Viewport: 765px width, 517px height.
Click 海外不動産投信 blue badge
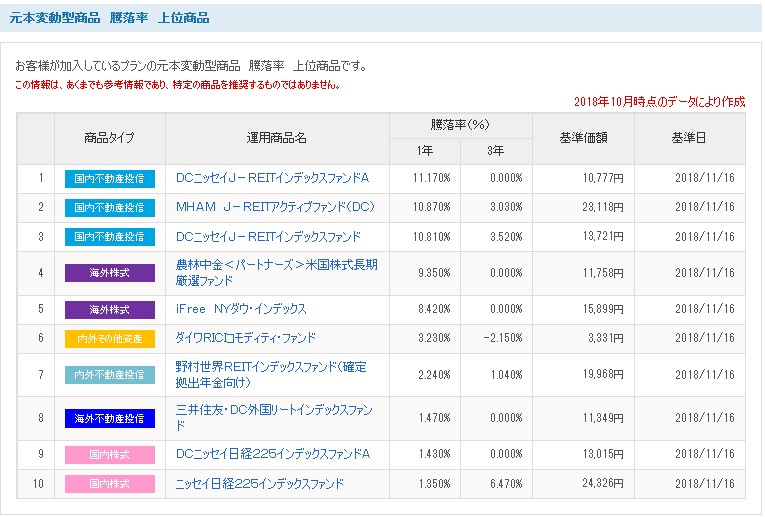110,418
